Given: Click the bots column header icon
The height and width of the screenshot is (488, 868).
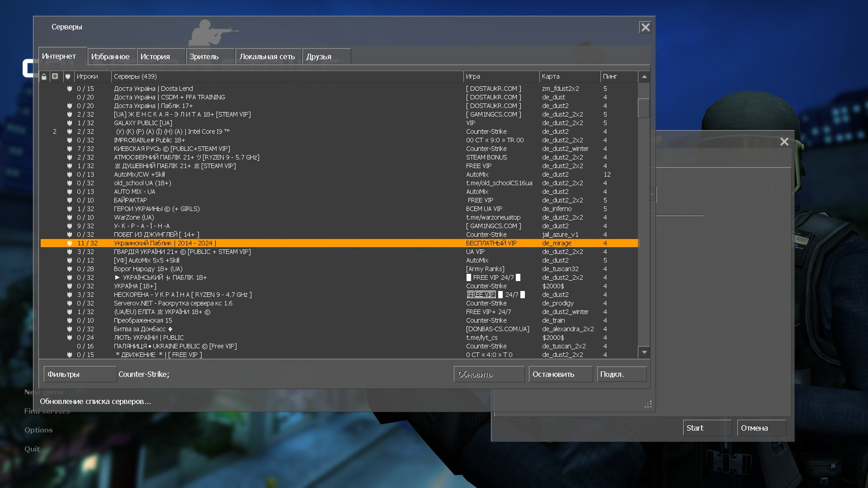Looking at the screenshot, I should click(x=55, y=76).
